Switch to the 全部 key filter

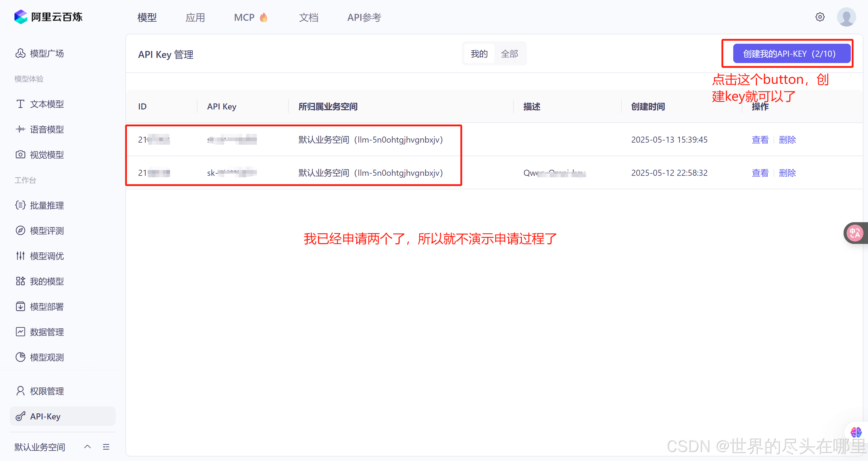point(509,54)
